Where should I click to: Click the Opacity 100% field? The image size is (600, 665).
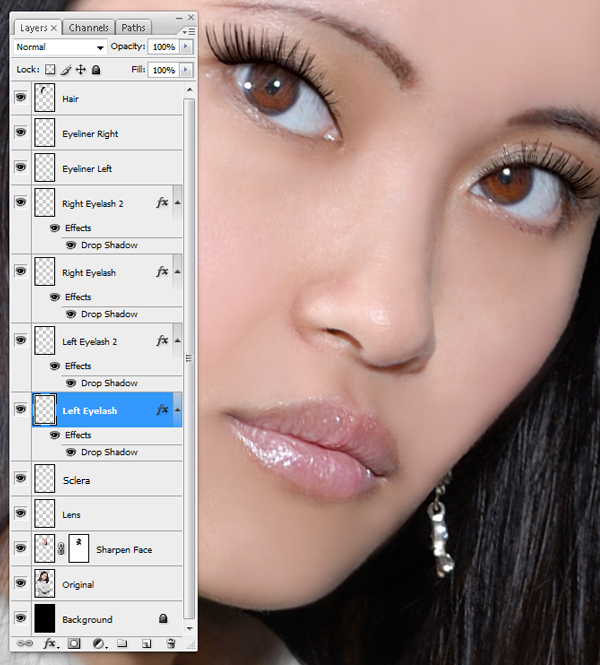tap(164, 47)
